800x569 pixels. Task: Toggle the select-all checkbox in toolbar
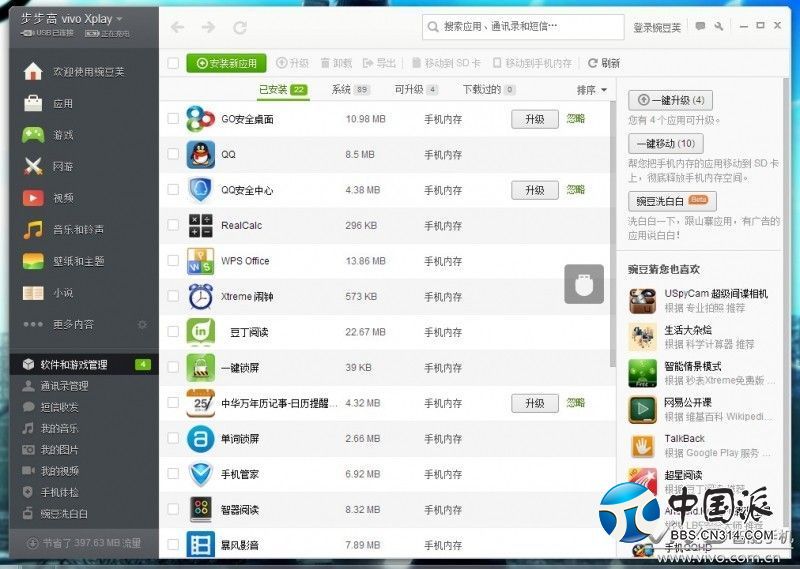(173, 63)
